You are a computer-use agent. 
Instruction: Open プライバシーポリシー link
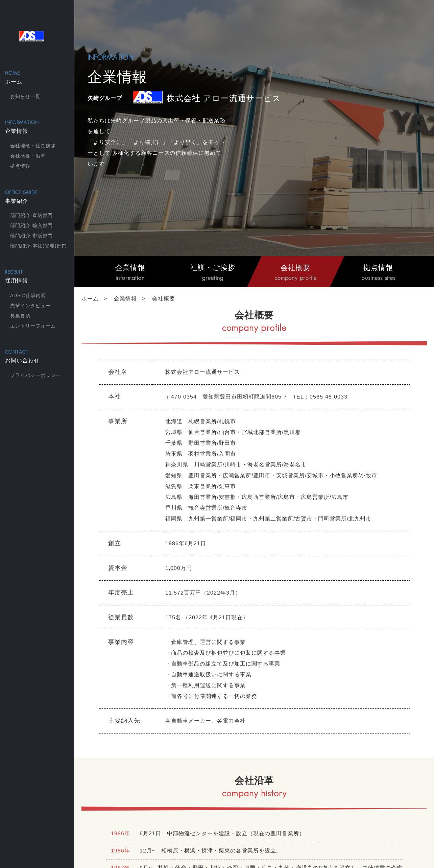pos(35,376)
